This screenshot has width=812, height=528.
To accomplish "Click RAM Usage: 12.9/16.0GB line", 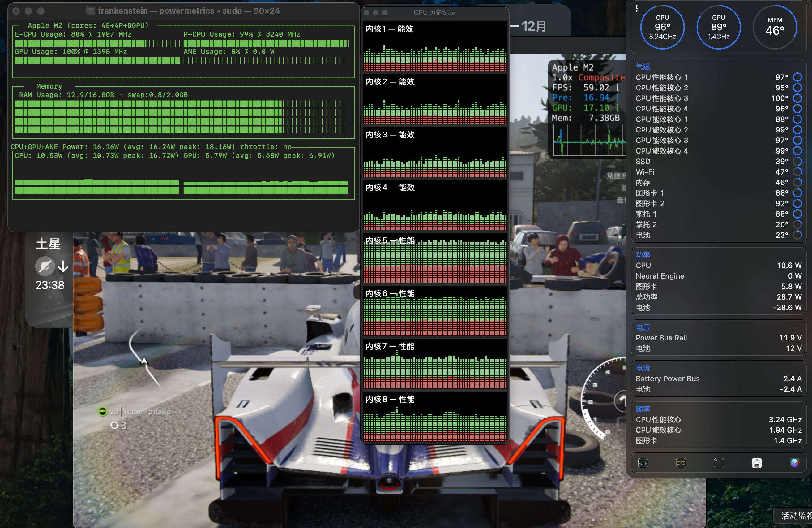I will click(103, 95).
